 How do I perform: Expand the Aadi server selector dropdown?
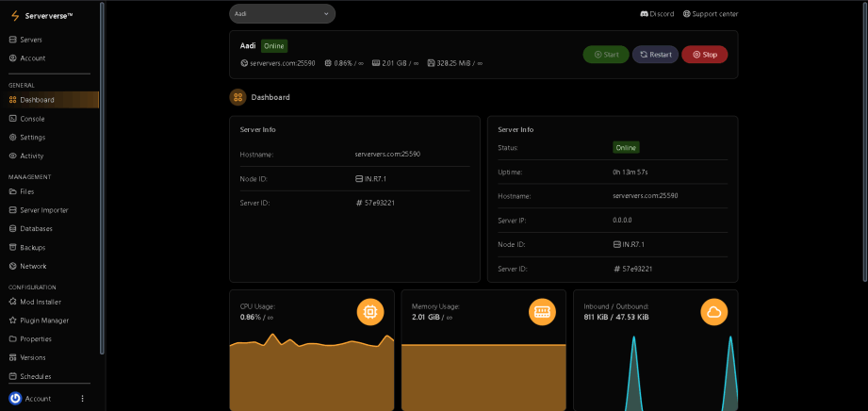pyautogui.click(x=283, y=14)
